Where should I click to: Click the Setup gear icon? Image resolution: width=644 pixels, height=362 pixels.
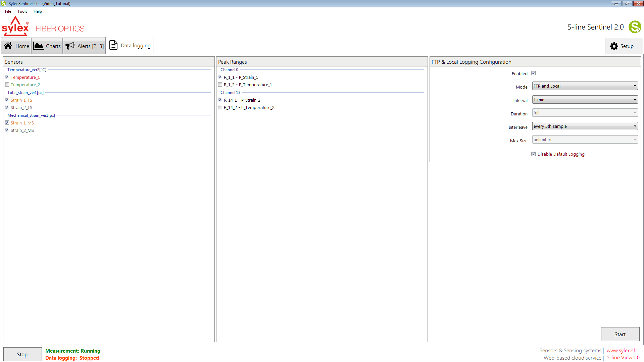(614, 46)
